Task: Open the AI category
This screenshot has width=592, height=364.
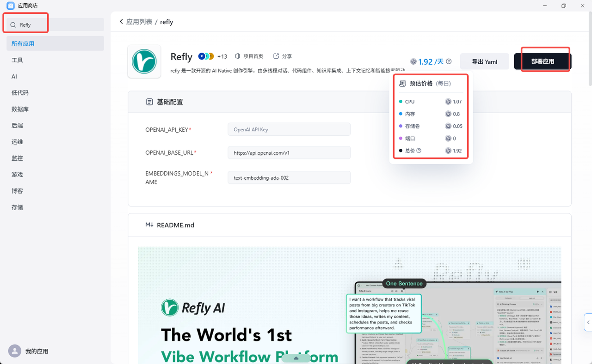Action: click(55, 77)
